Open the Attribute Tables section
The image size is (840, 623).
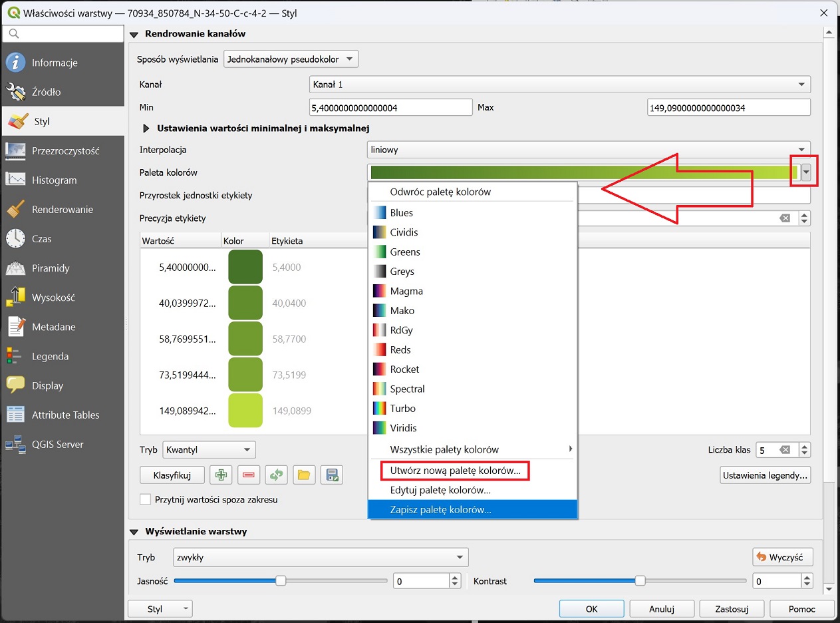coord(63,414)
